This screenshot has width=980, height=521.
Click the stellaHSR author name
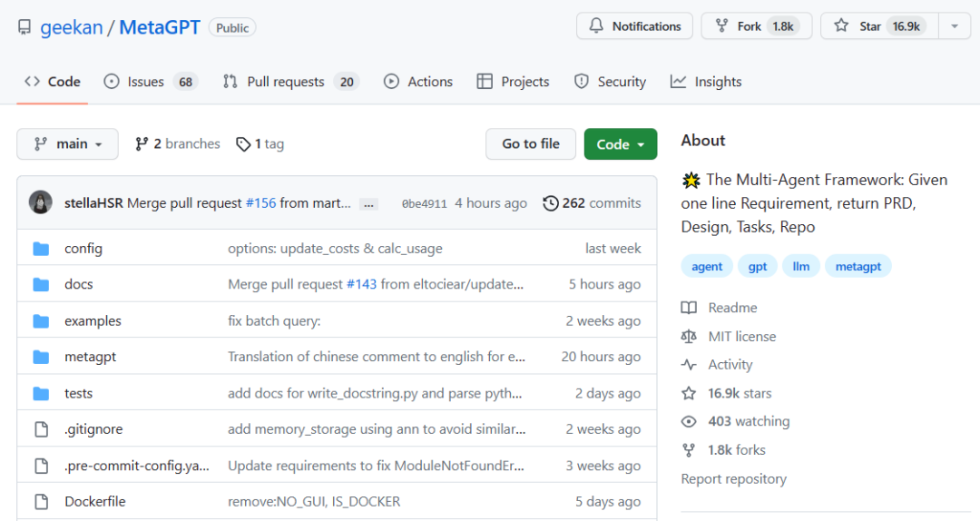tap(93, 203)
